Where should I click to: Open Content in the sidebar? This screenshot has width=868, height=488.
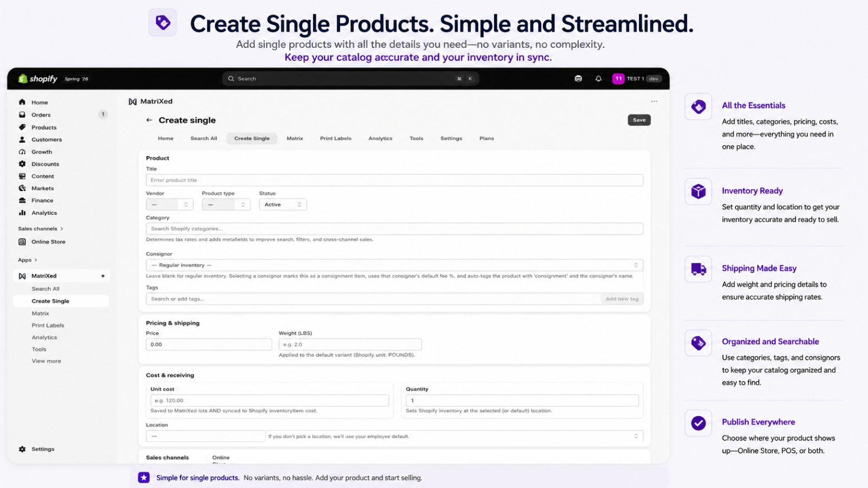coord(42,176)
